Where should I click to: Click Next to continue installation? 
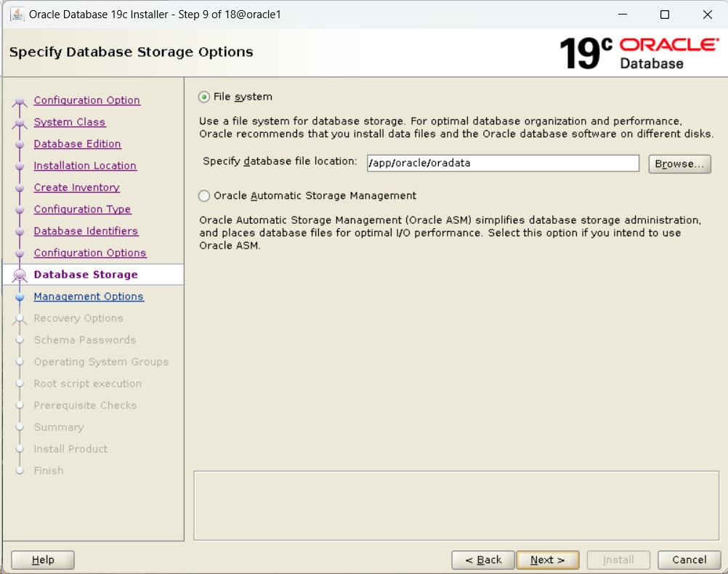click(x=547, y=559)
